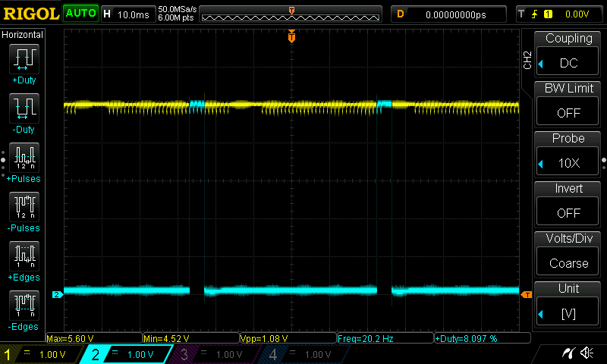The width and height of the screenshot is (607, 364).
Task: Click the +Duty=8.097 % measurement
Action: [483, 338]
